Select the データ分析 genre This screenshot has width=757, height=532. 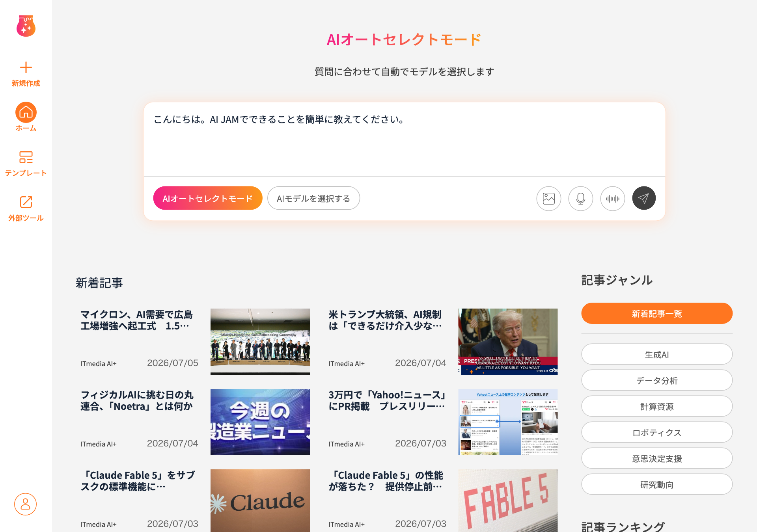(x=657, y=380)
